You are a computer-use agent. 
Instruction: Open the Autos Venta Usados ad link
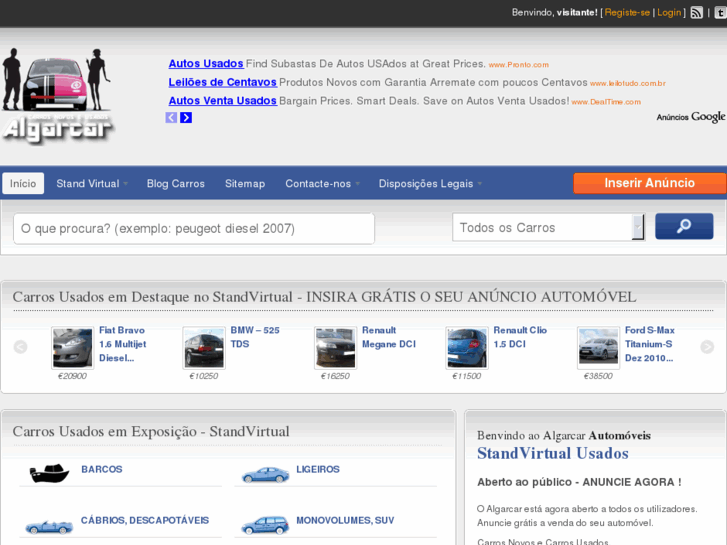click(223, 101)
